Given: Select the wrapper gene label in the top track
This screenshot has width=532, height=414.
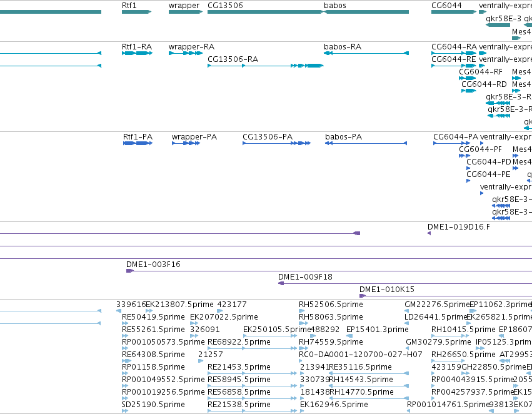Looking at the screenshot, I should pos(184,6).
